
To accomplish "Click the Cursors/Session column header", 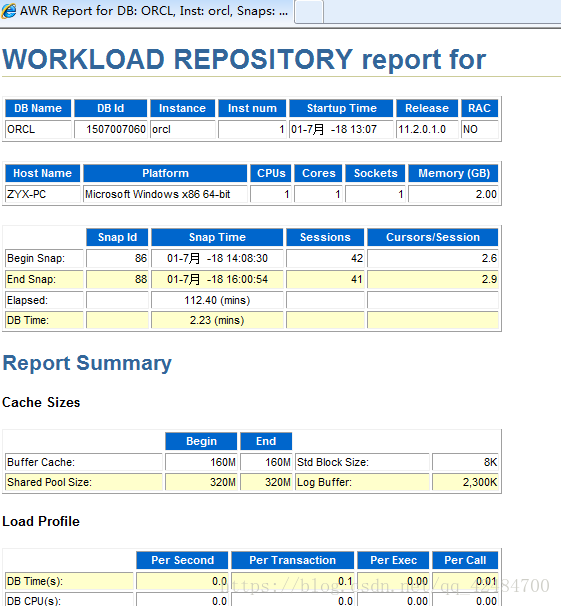I will click(x=433, y=237).
